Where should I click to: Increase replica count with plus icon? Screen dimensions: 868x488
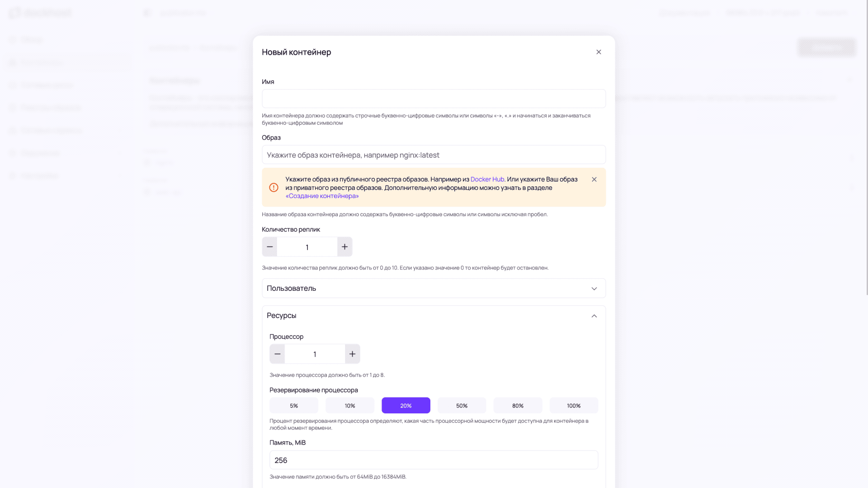click(344, 247)
